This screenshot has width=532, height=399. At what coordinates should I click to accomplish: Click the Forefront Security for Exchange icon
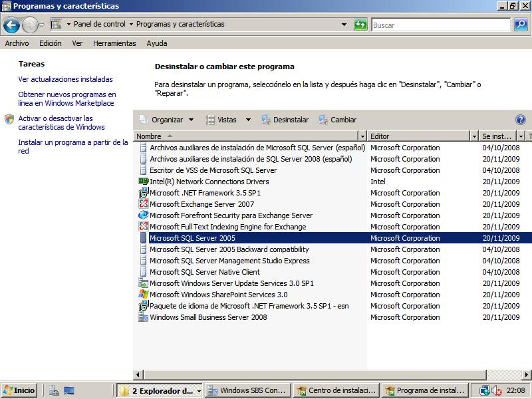click(x=144, y=215)
